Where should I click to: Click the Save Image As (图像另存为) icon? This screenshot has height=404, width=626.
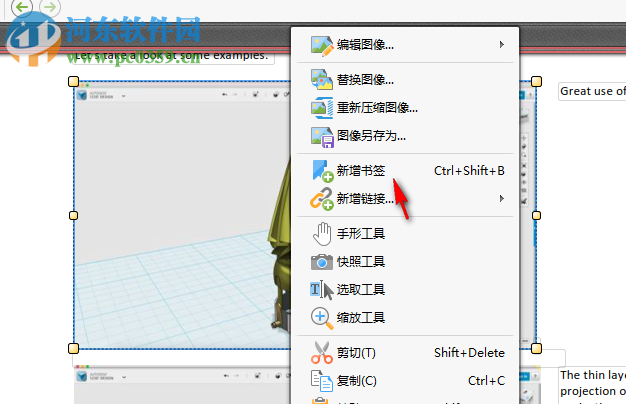[322, 137]
